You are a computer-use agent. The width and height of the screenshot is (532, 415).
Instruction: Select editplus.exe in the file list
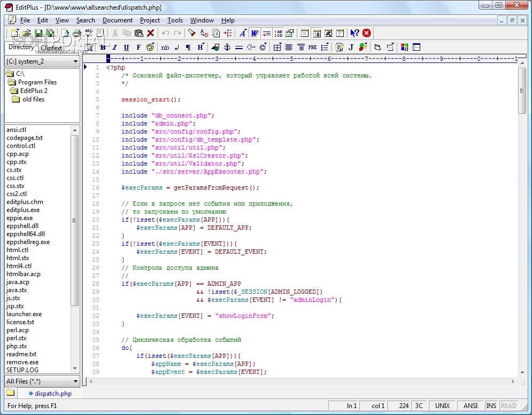(23, 210)
